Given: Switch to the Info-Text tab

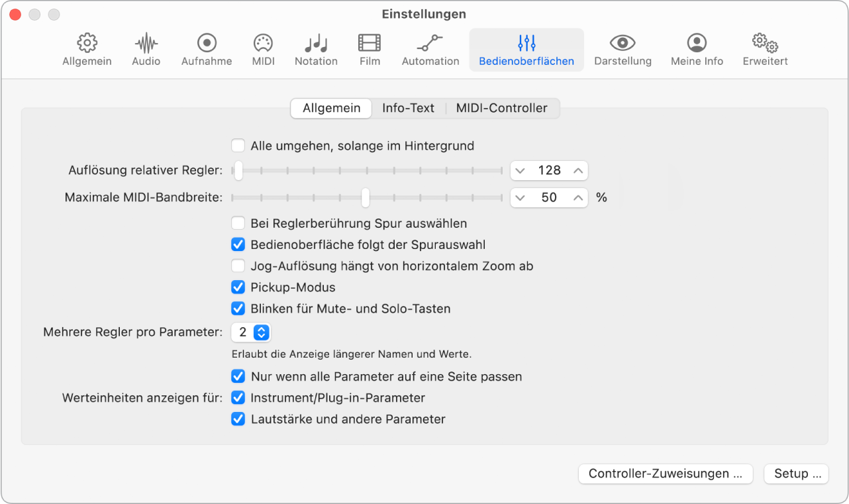Looking at the screenshot, I should (x=409, y=108).
